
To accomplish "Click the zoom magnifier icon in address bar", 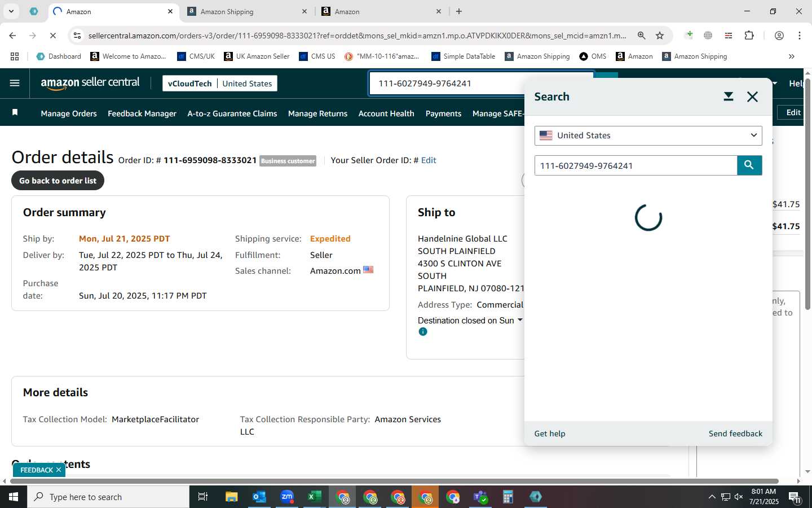I will click(641, 35).
